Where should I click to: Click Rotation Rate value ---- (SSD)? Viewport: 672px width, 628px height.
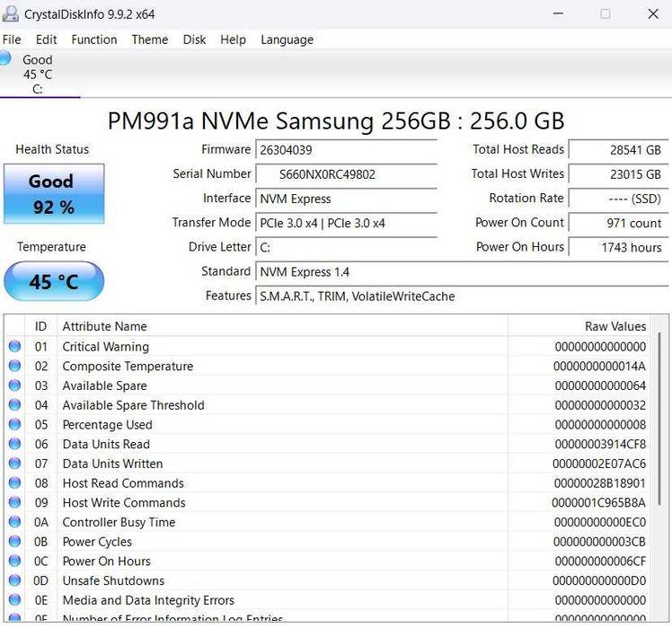(618, 199)
